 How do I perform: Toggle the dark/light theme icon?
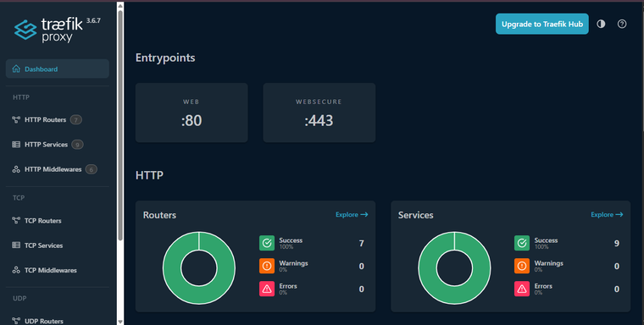click(601, 24)
